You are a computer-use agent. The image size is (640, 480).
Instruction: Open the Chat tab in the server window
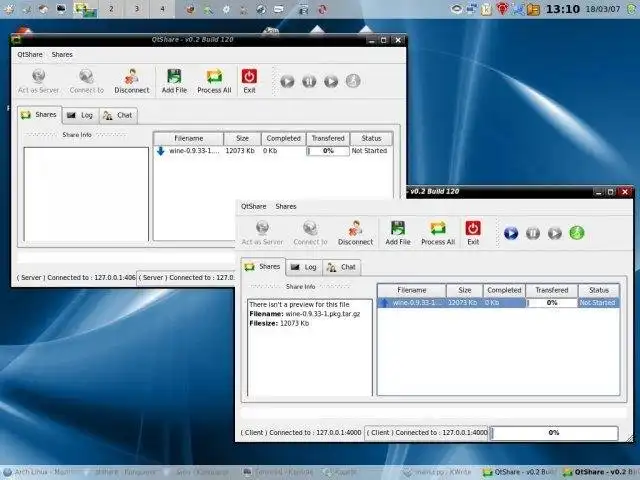click(118, 115)
